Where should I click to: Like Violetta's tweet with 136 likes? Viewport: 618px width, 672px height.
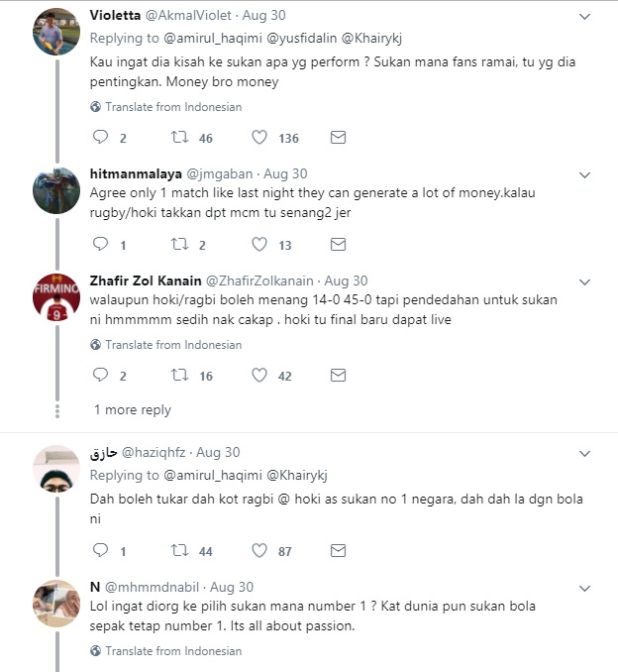pyautogui.click(x=260, y=138)
